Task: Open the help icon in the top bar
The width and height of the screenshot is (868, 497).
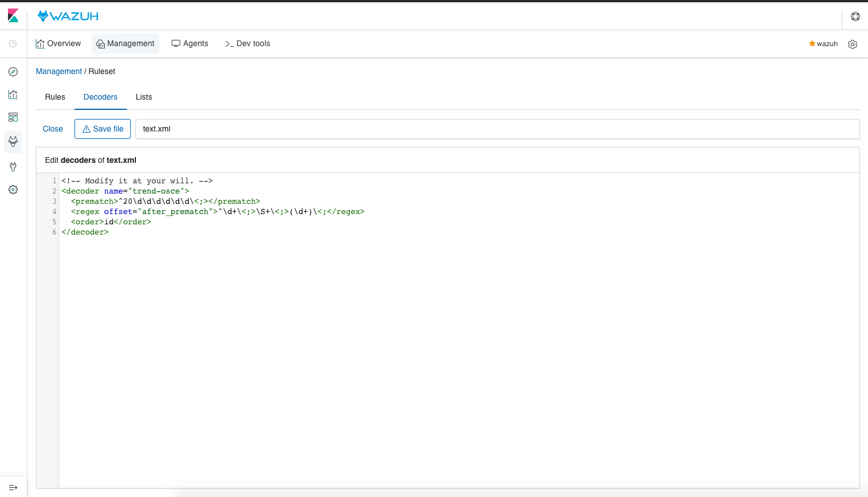Action: 855,16
